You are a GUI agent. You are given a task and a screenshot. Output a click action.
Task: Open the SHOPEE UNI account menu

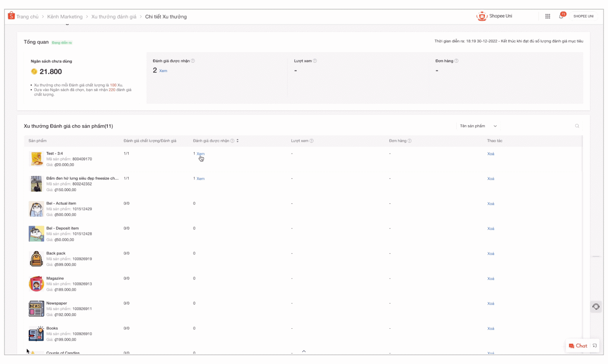[x=583, y=16]
